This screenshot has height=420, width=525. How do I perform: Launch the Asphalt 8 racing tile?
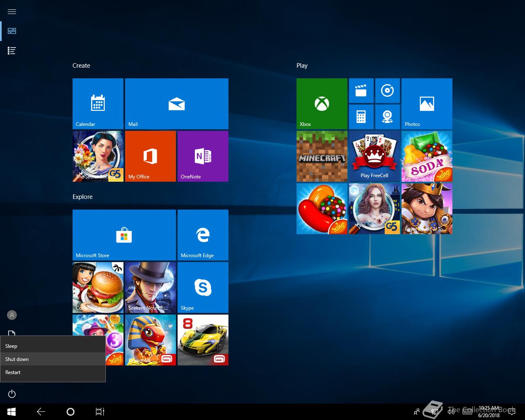point(203,340)
